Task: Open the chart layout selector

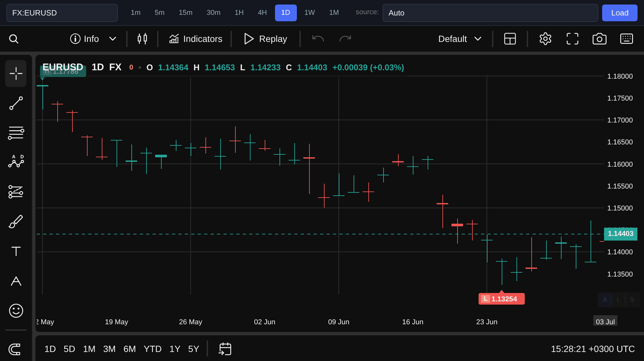Action: 510,39
